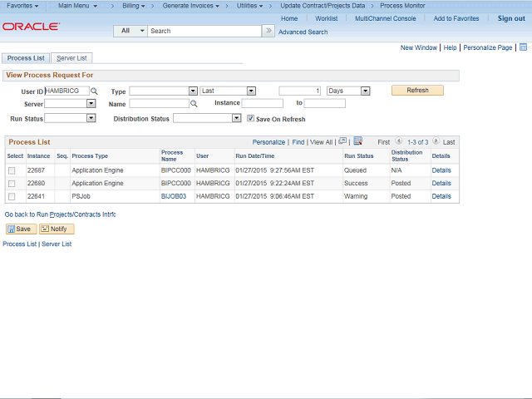532x399 pixels.
Task: Click the number of days field
Action: click(x=299, y=91)
